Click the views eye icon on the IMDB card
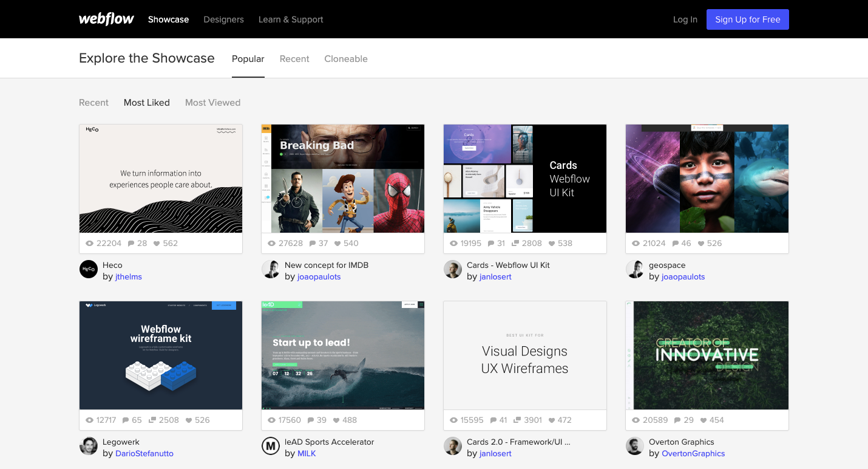 [271, 242]
